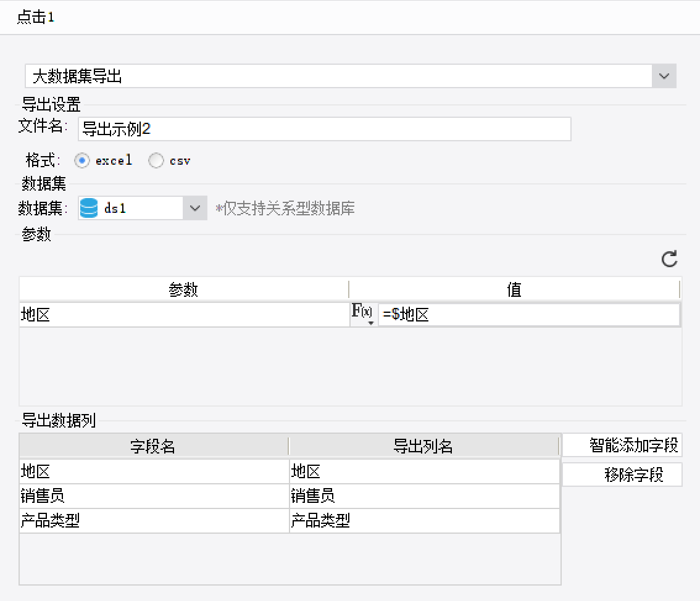Click the 字段名 column header
The height and width of the screenshot is (601, 700).
(153, 446)
